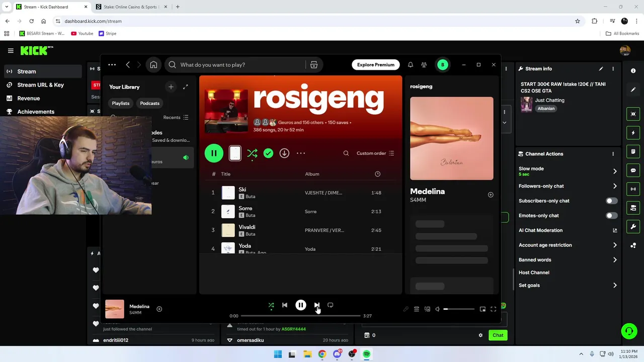Screen dimensions: 644x362
Task: Click the Explore Premium button
Action: 376,65
